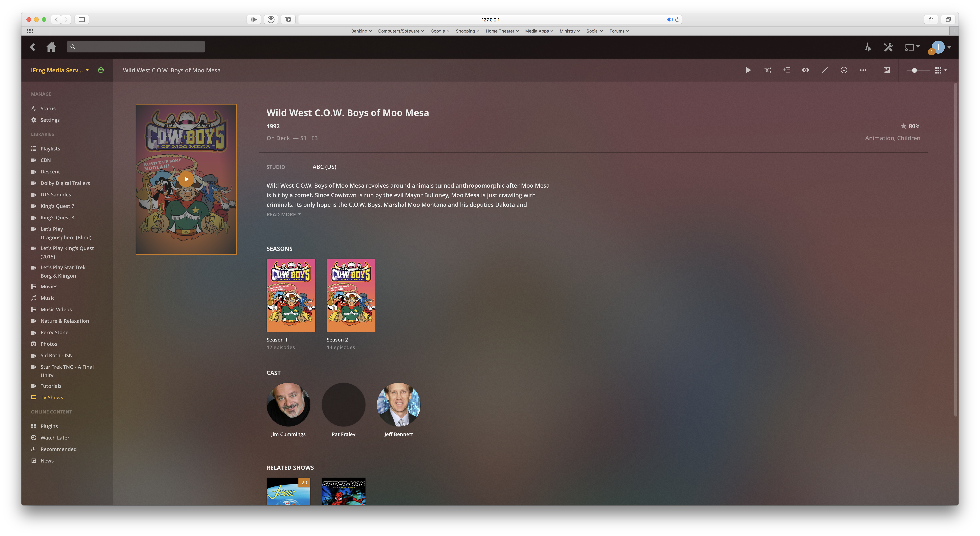Image resolution: width=980 pixels, height=536 pixels.
Task: Open settings wrench-screwdriver icon in header
Action: (x=888, y=47)
